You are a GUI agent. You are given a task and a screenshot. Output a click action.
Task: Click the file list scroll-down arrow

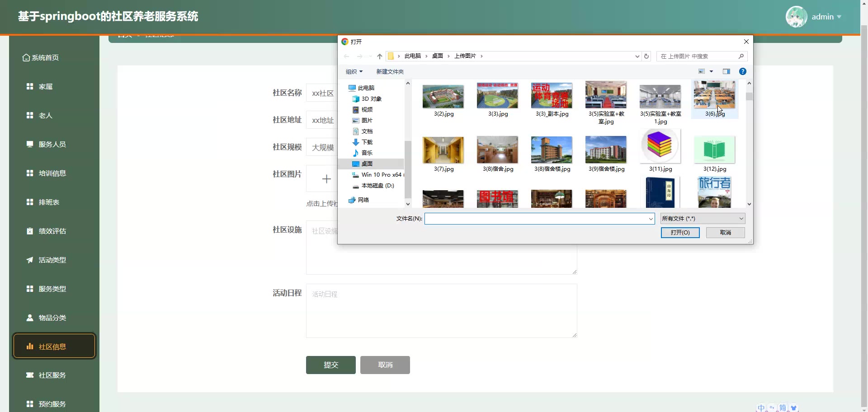[x=749, y=204]
